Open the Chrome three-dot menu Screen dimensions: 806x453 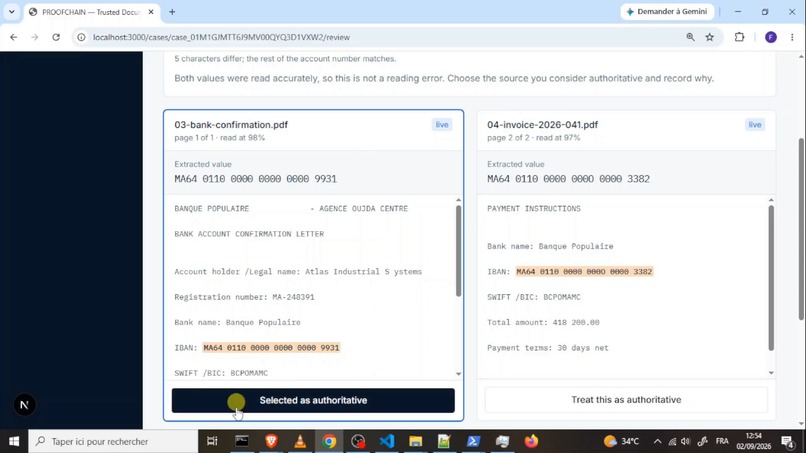click(x=792, y=37)
